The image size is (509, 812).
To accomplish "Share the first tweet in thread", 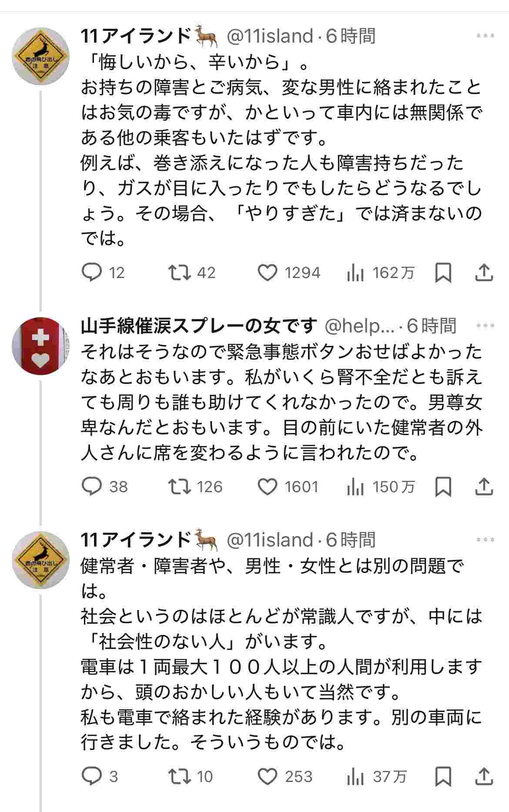I will click(484, 272).
